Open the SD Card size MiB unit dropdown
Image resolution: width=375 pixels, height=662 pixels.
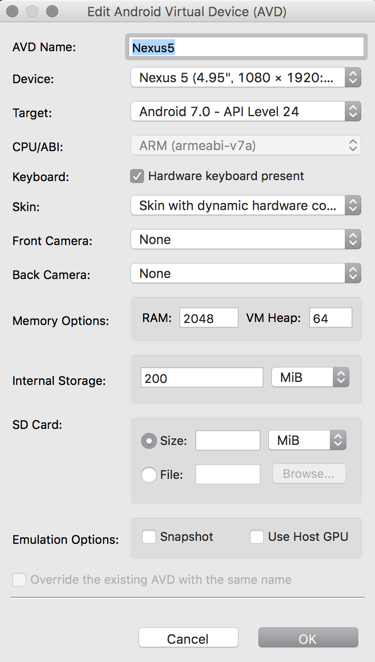[307, 440]
